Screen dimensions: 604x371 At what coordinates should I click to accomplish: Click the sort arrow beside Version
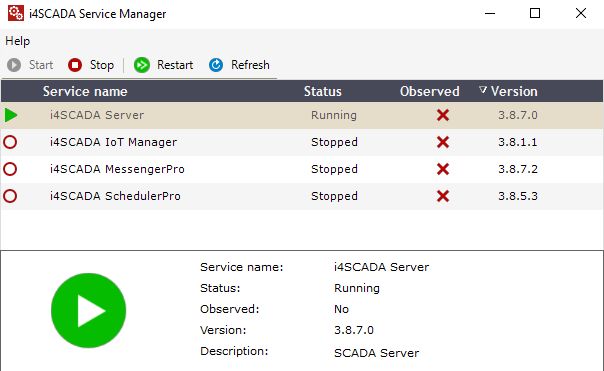(x=483, y=90)
